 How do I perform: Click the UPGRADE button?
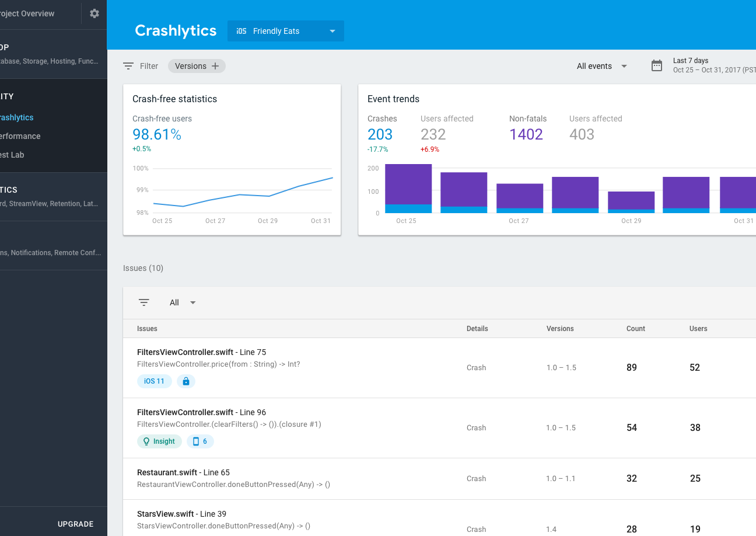(76, 524)
